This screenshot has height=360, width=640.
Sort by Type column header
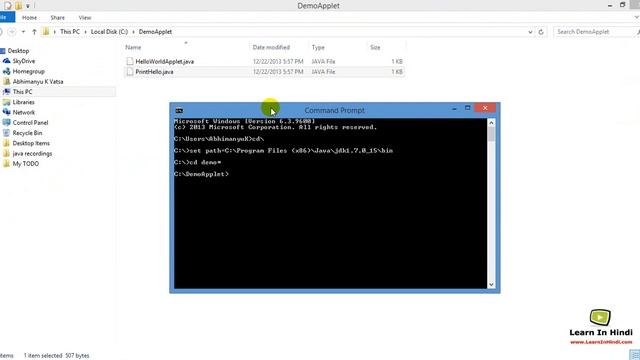coord(318,47)
